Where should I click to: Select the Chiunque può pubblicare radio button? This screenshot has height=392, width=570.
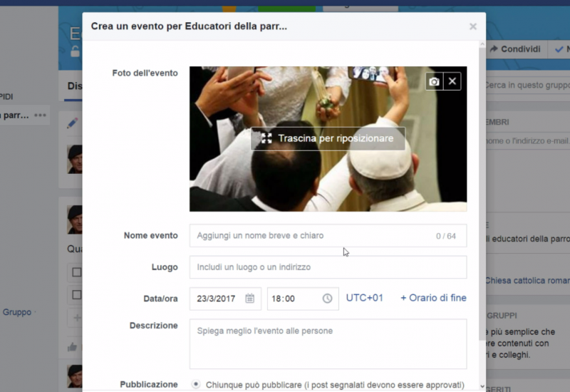pyautogui.click(x=196, y=385)
